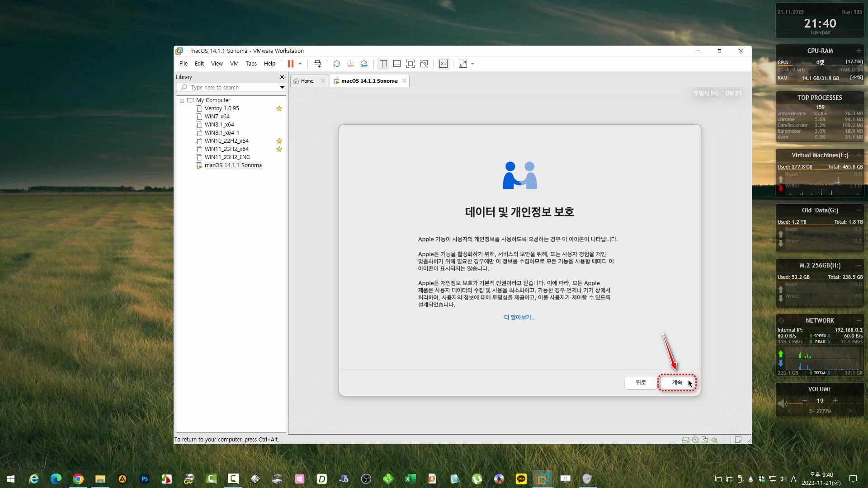The height and width of the screenshot is (488, 868).
Task: Click VMware Workstation taskbar icon
Action: pos(543,479)
